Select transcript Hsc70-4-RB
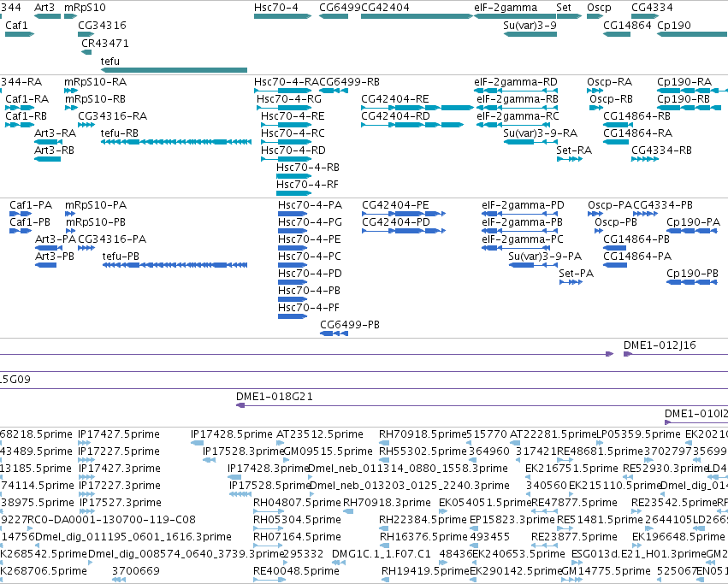The width and height of the screenshot is (728, 584). pos(294,176)
